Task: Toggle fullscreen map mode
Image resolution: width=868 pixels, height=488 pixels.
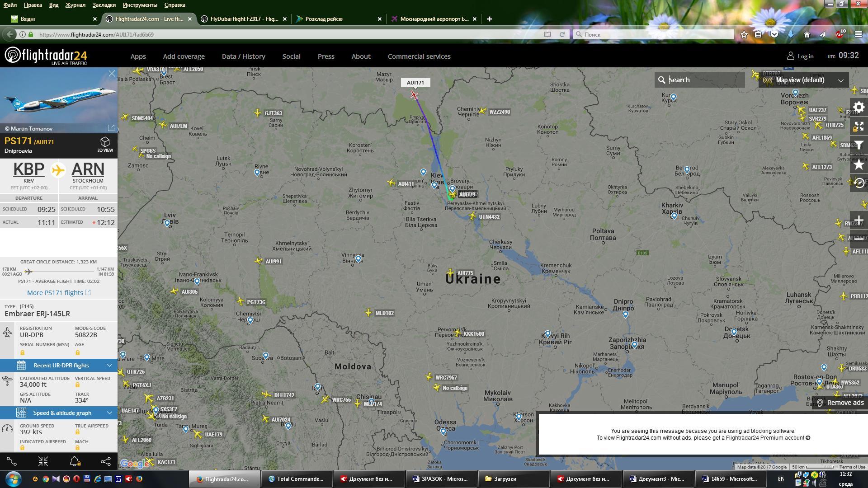Action: [859, 126]
